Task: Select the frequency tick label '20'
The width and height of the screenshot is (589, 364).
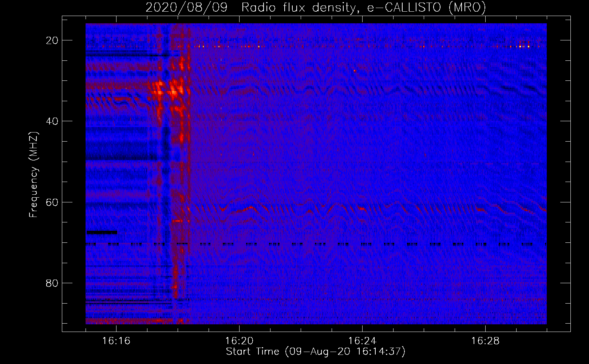Action: coord(52,40)
